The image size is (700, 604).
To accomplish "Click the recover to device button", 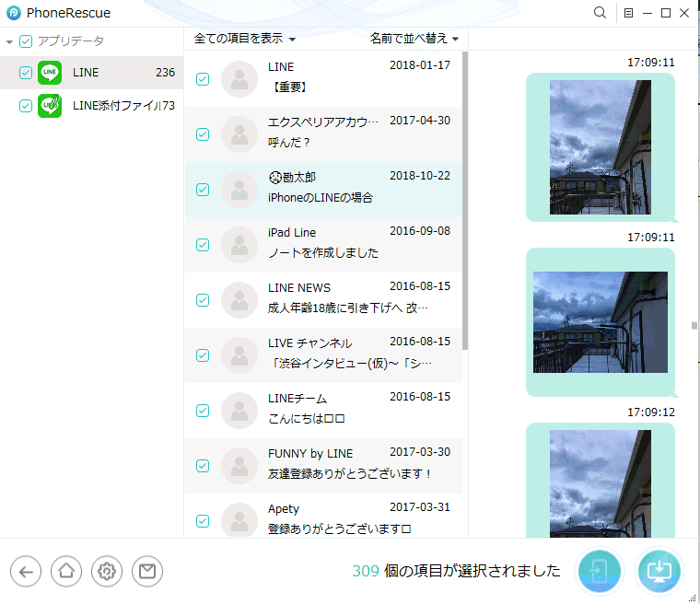I will tap(600, 571).
